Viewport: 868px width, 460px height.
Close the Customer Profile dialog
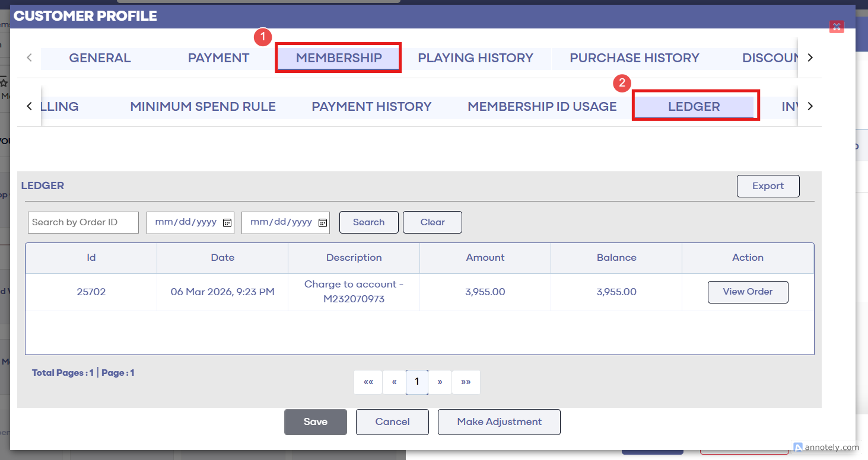836,26
